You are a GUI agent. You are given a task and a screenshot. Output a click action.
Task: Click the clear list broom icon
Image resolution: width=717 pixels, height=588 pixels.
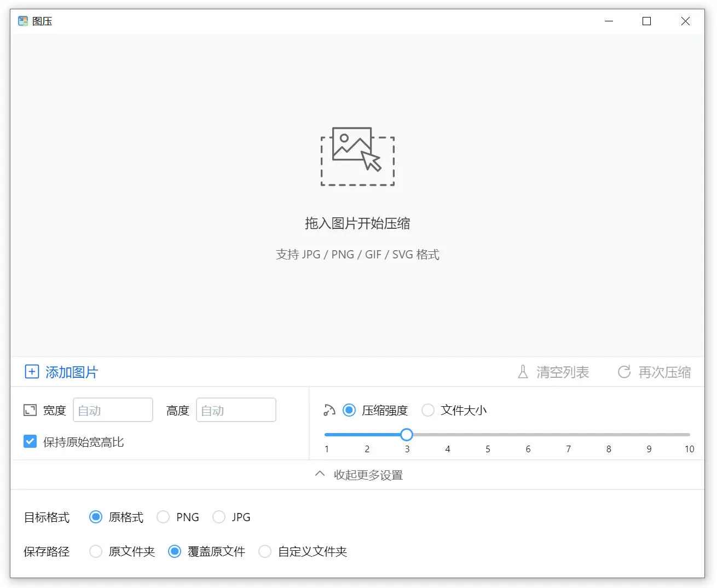[x=523, y=372]
